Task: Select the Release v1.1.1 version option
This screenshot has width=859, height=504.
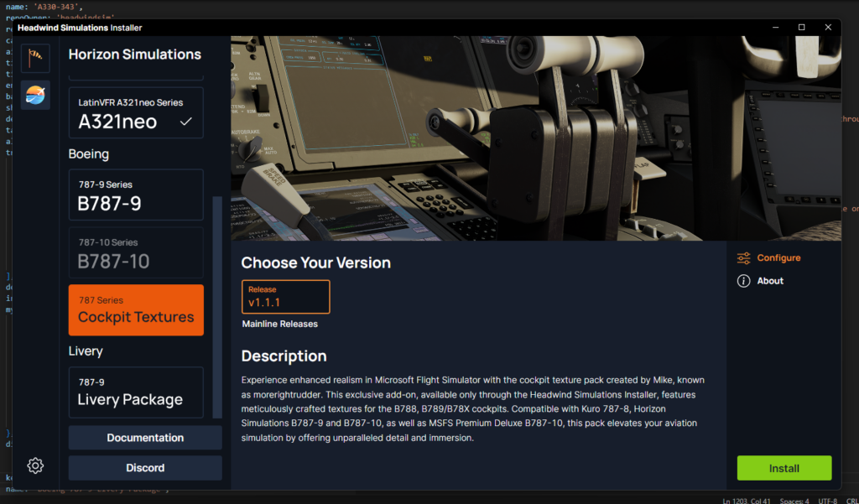Action: (286, 297)
